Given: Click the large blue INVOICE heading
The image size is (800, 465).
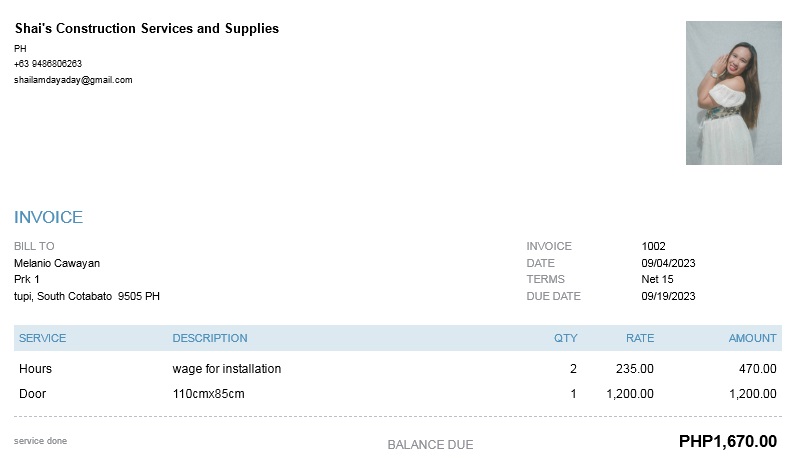Looking at the screenshot, I should pyautogui.click(x=48, y=217).
